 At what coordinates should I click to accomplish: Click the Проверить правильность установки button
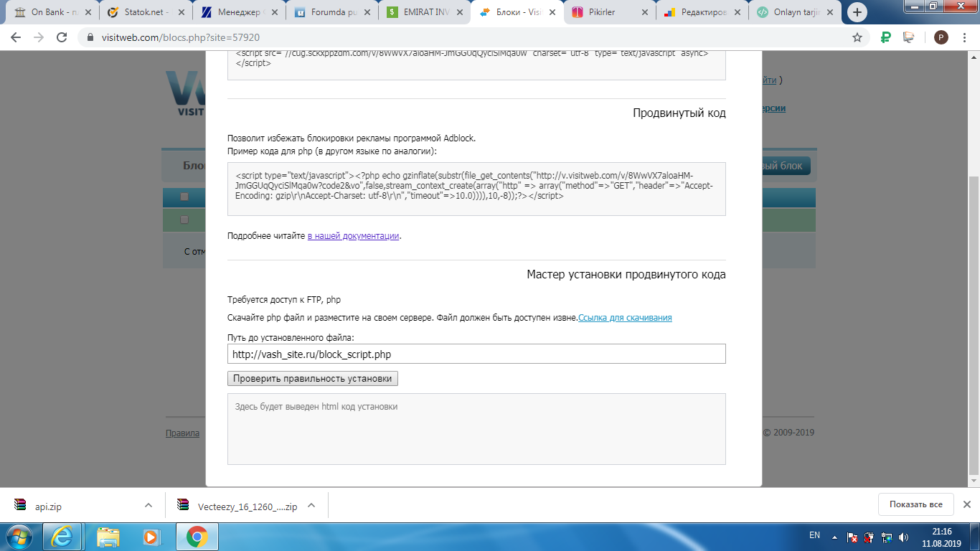pos(312,378)
